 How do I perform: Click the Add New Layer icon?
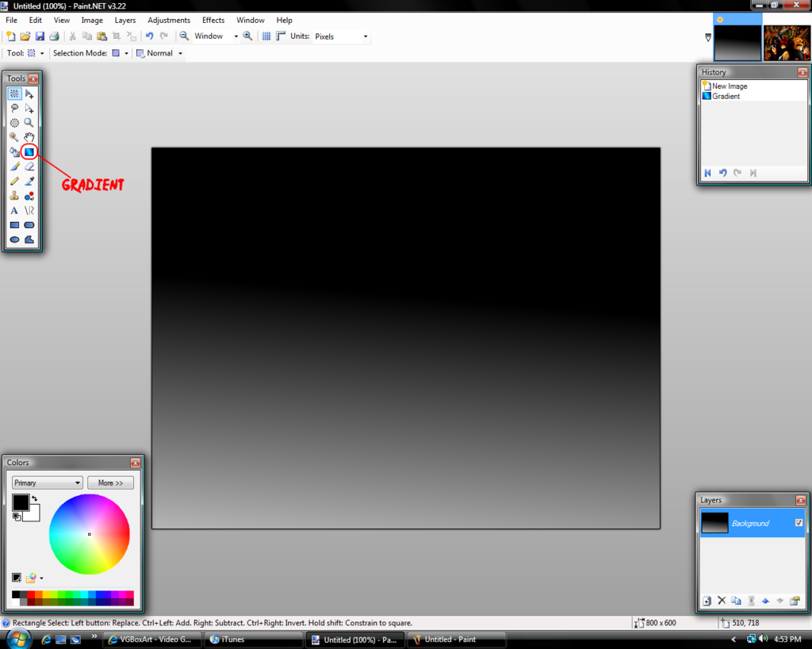click(707, 601)
